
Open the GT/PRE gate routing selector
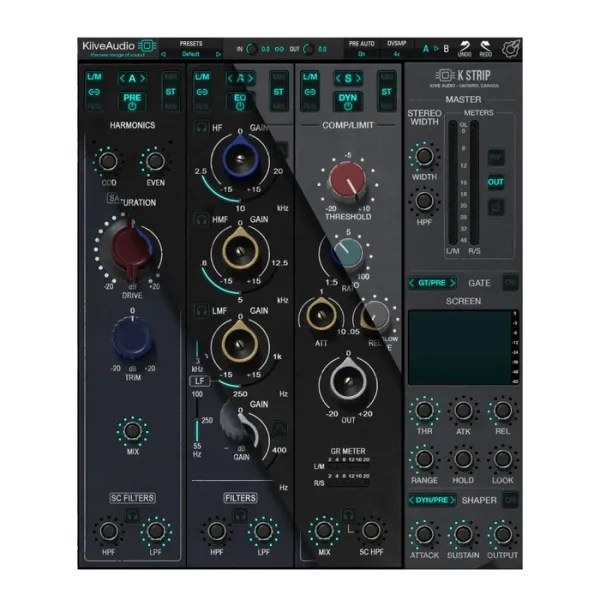[433, 283]
